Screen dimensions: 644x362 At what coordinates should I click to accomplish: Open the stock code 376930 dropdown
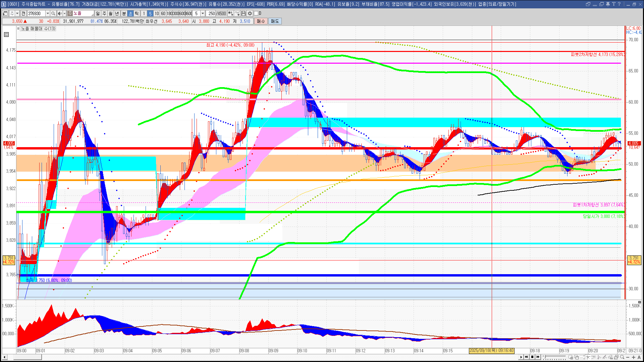point(48,13)
